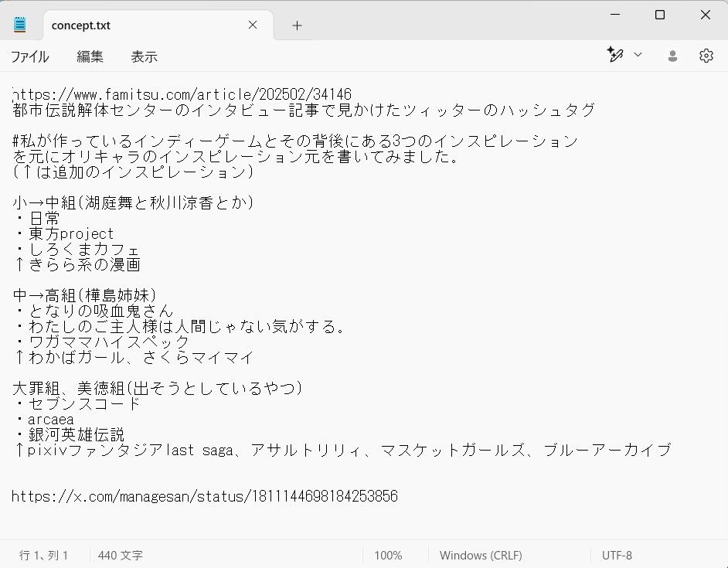
Task: Click the line ↑きらら系の漫画
Action: 77,265
